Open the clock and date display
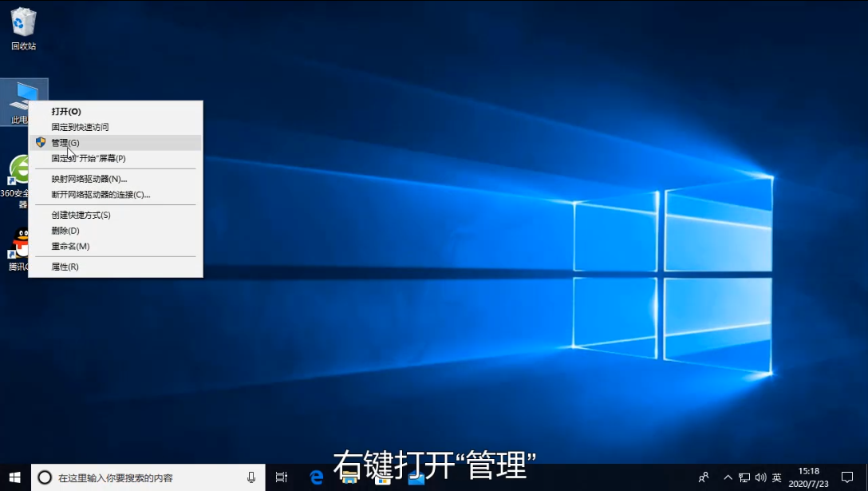Image resolution: width=868 pixels, height=491 pixels. [808, 477]
